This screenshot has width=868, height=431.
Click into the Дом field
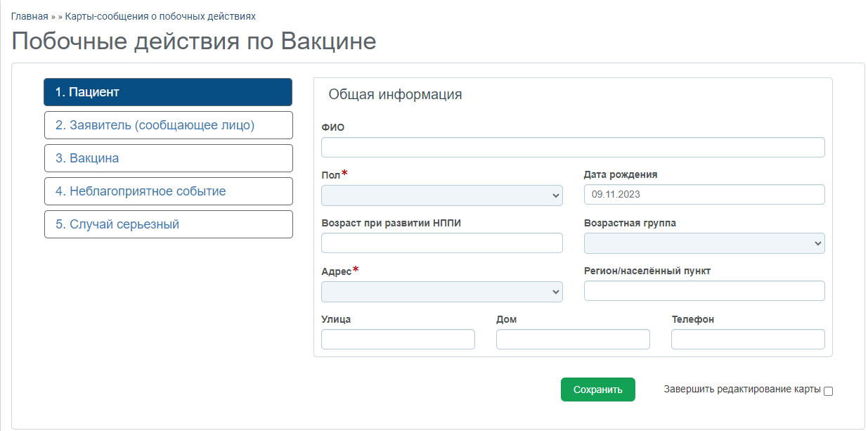[x=572, y=340]
